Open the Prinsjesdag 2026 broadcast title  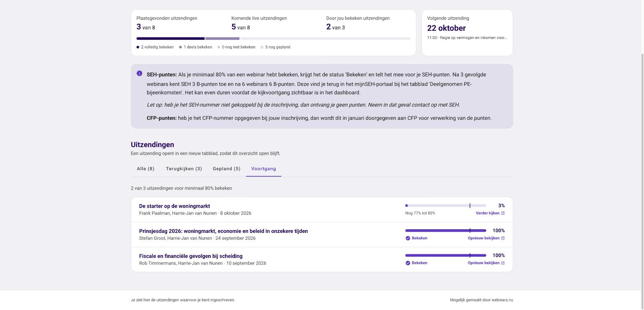click(223, 231)
